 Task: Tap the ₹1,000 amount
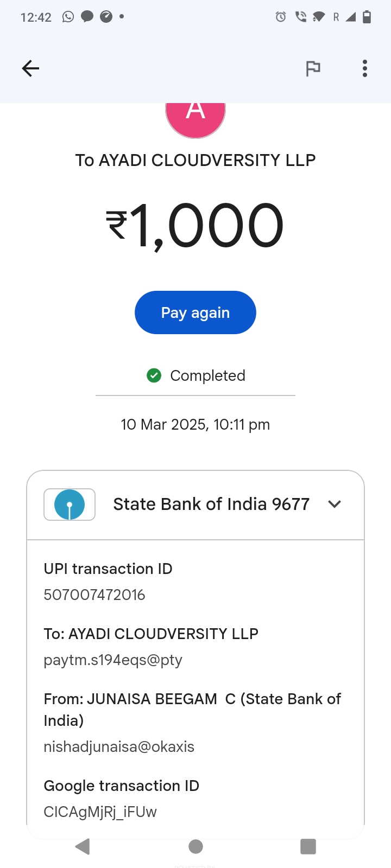(195, 226)
